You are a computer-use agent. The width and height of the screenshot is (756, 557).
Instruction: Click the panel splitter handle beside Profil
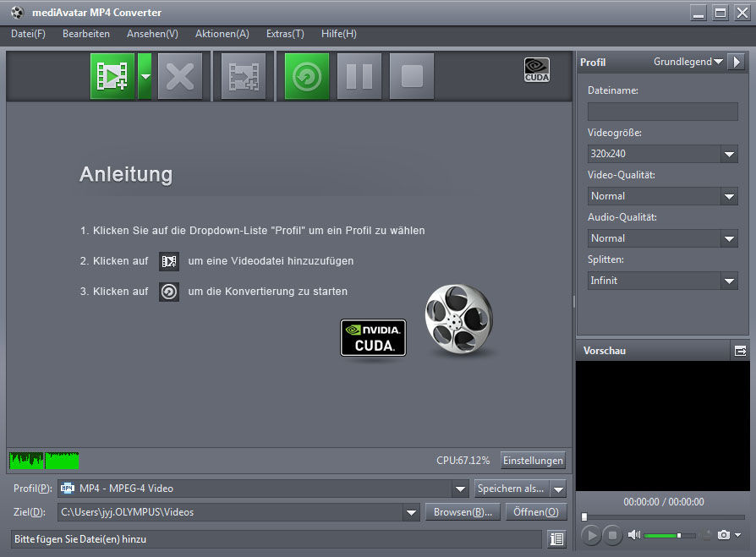coord(573,302)
